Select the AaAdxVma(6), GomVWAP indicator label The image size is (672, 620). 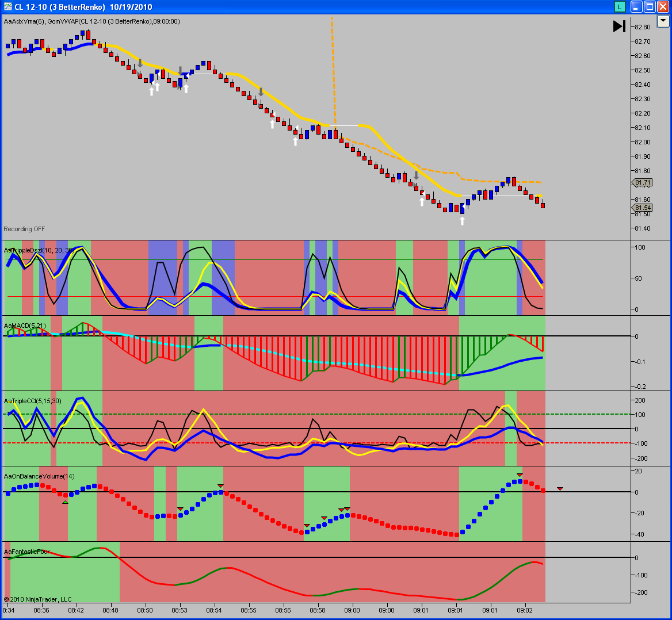click(x=91, y=21)
